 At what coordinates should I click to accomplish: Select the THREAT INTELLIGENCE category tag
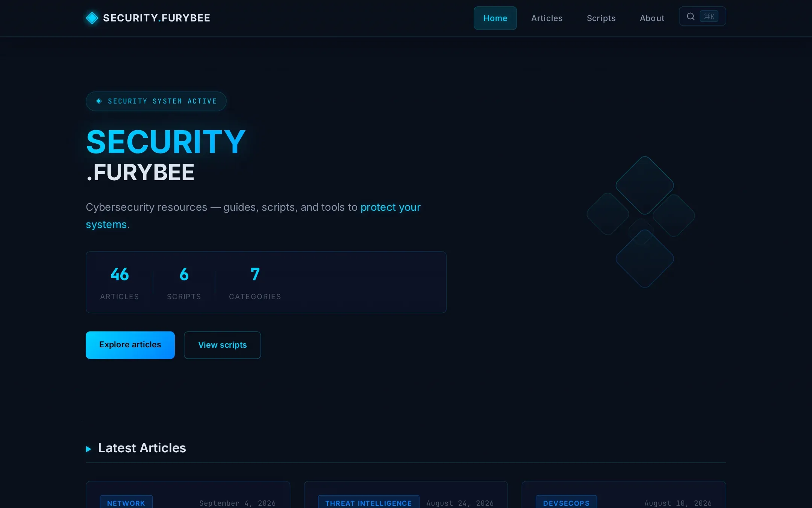click(x=368, y=503)
